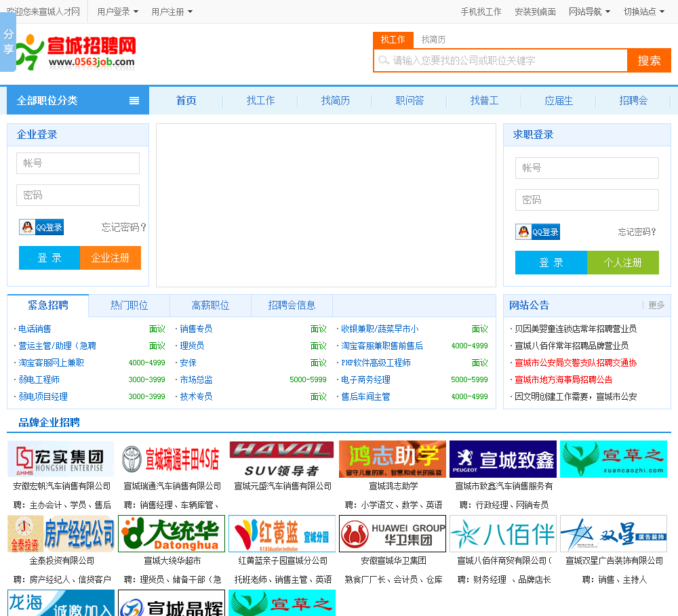Viewport: 678px width, 616px height.
Task: Expand the 切换站点 dropdown
Action: 644,12
